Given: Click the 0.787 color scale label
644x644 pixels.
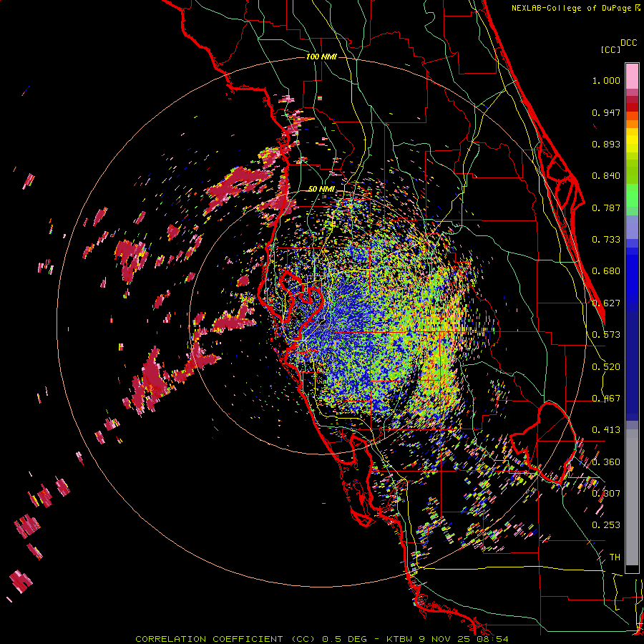Looking at the screenshot, I should pyautogui.click(x=606, y=208).
